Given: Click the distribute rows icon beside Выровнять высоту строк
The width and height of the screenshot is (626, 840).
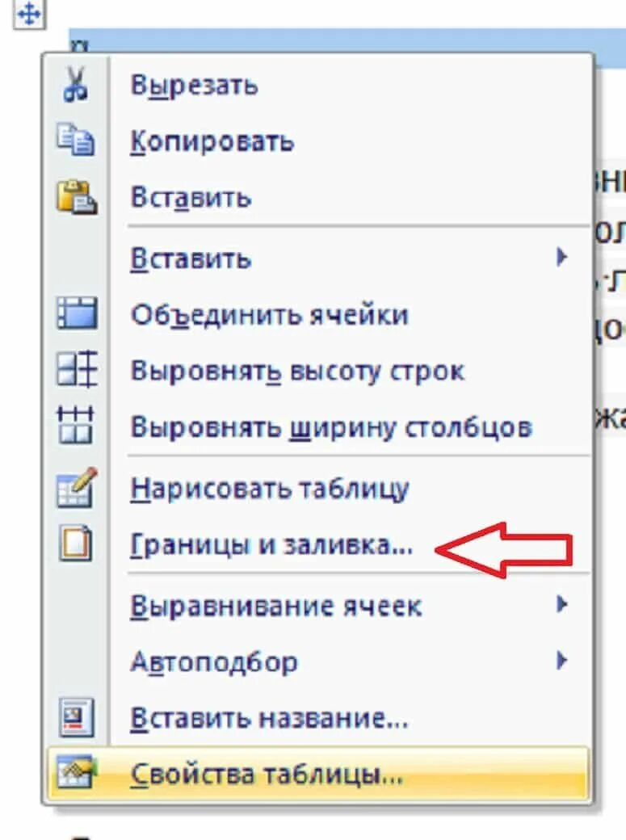Looking at the screenshot, I should tap(78, 368).
